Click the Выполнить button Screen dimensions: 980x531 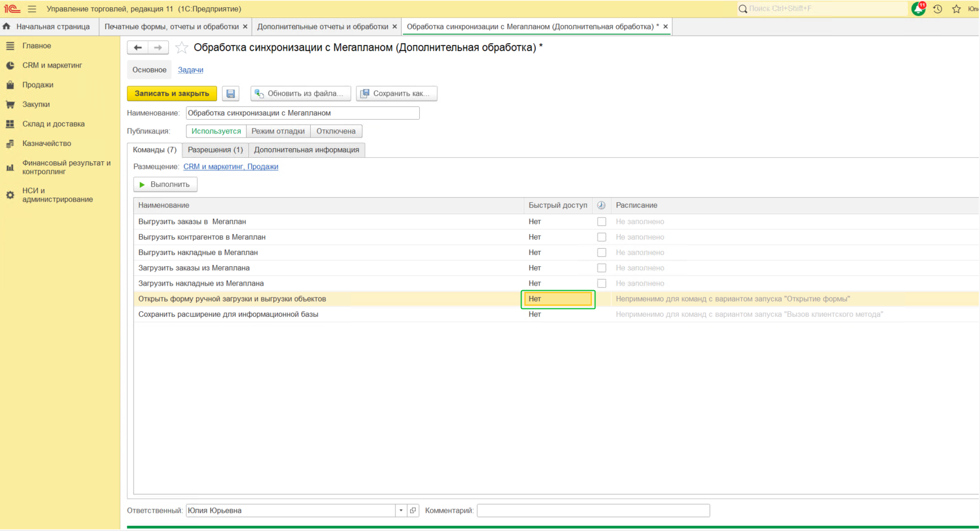coord(165,185)
